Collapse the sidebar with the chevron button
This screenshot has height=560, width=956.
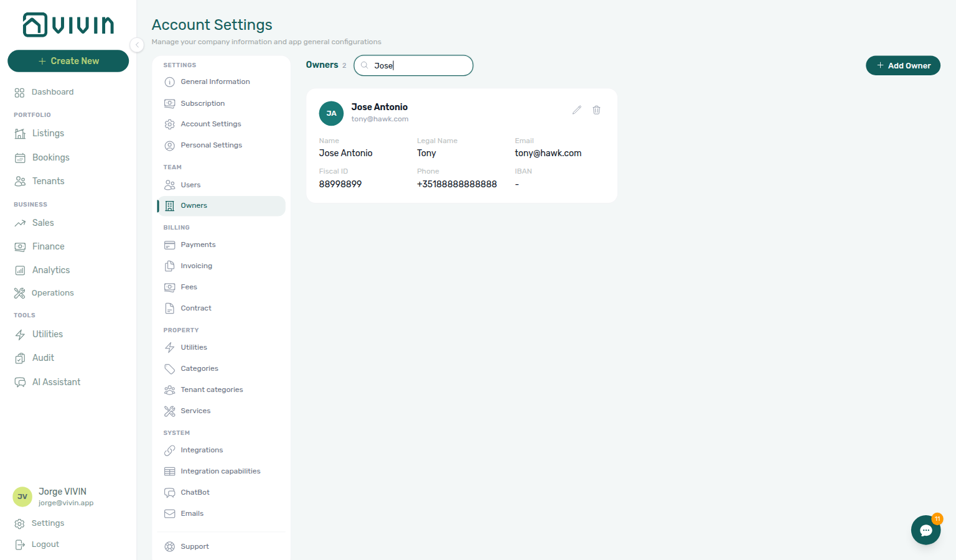pos(137,45)
